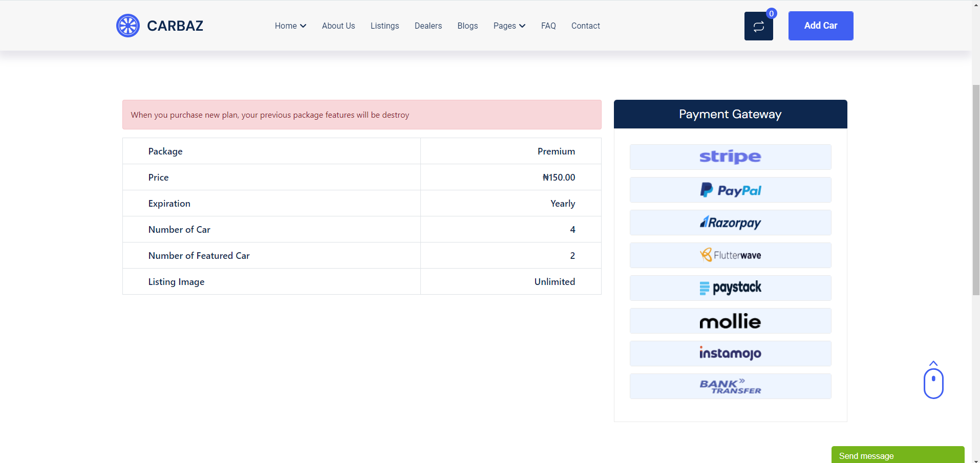The image size is (980, 463).
Task: Pick the Mollie payment gateway
Action: [x=730, y=321]
